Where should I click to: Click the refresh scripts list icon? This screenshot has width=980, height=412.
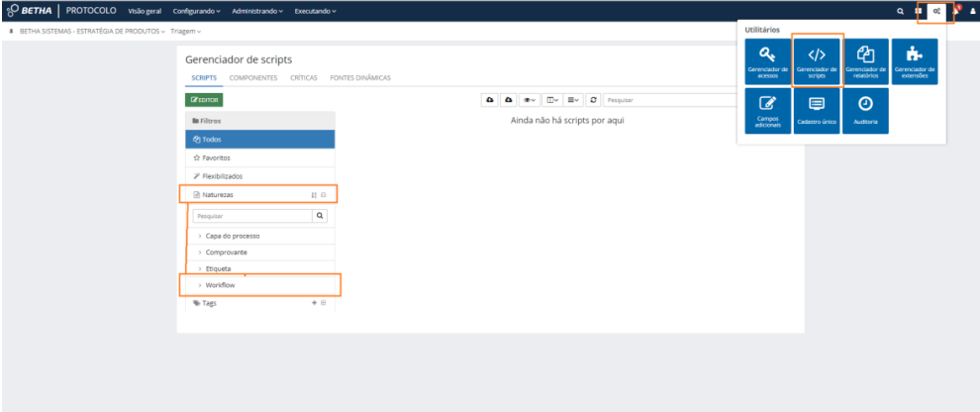click(x=593, y=100)
